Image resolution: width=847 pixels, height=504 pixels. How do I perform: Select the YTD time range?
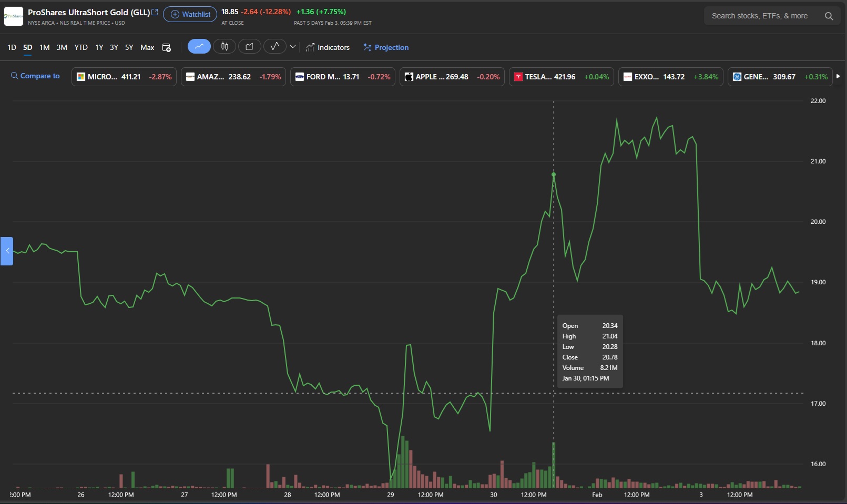tap(81, 47)
